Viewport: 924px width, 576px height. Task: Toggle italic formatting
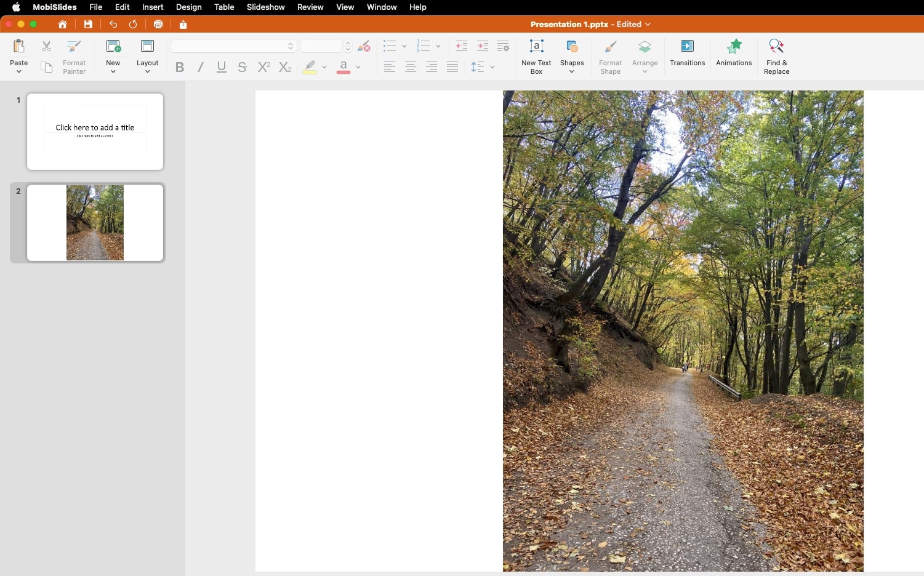pos(200,68)
